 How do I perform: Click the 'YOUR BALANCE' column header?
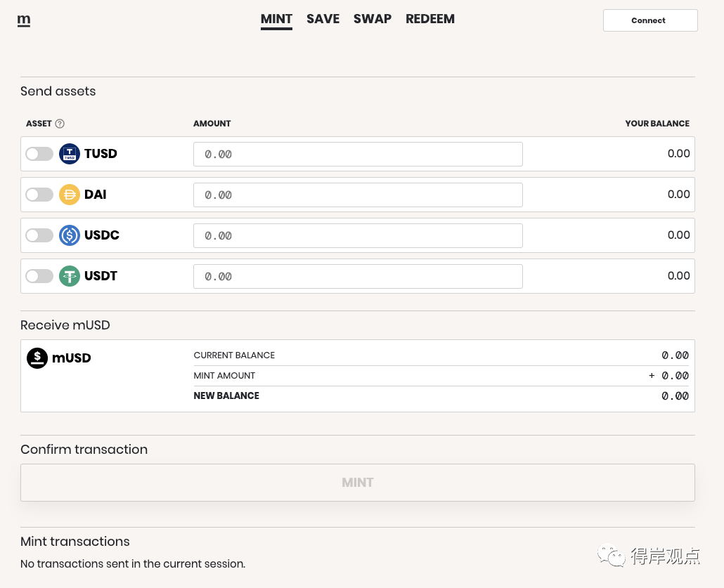click(x=657, y=124)
